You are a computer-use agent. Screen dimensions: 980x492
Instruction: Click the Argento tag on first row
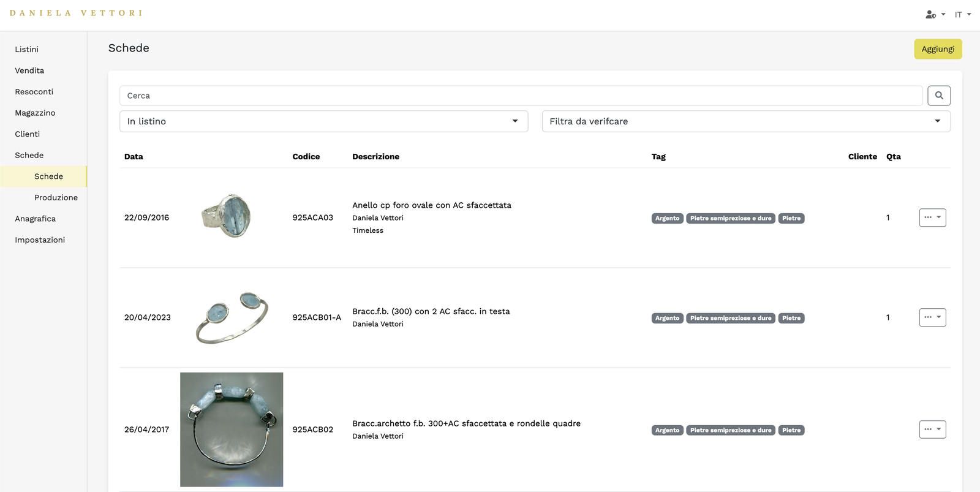(667, 218)
